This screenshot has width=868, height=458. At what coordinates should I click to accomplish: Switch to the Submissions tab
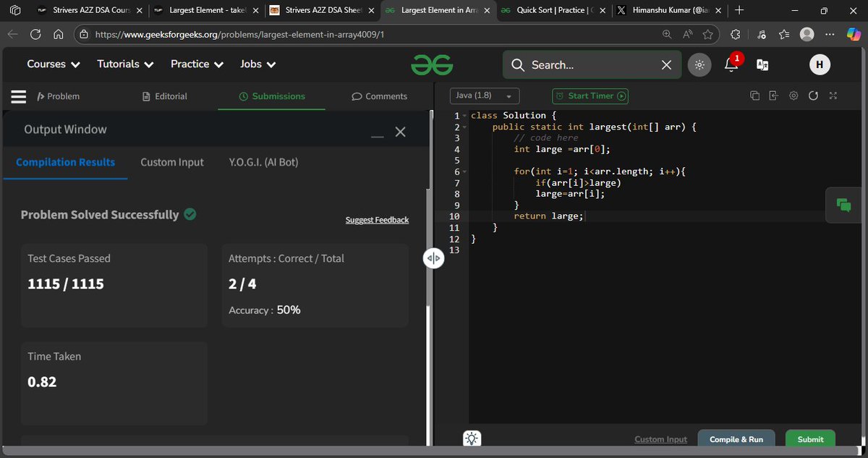pyautogui.click(x=272, y=96)
